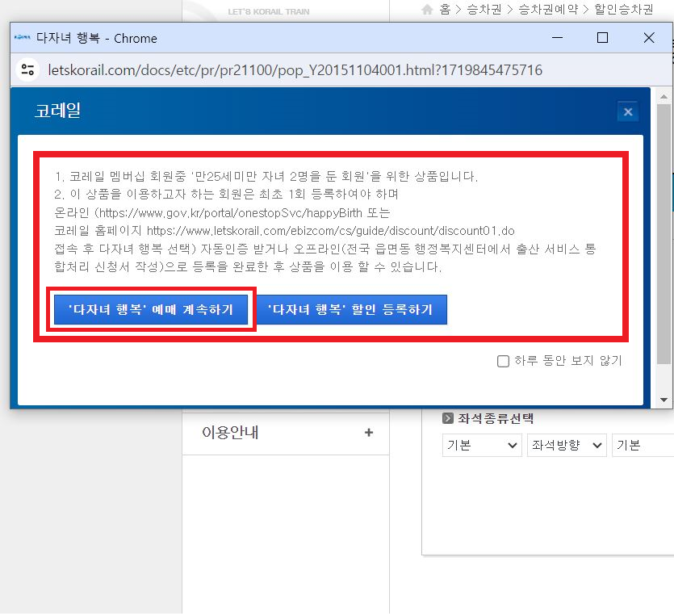Click Korail favicon in window title bar
Viewport: 674px width, 616px height.
tap(23, 38)
